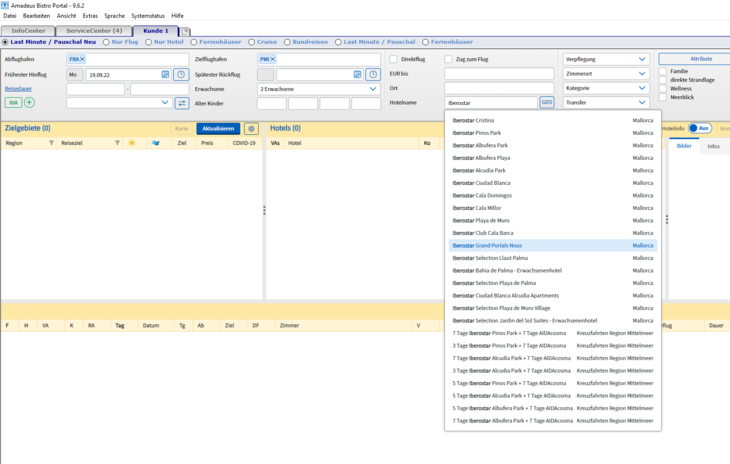Open the Bearbeiten menu
730x464 pixels.
36,16
